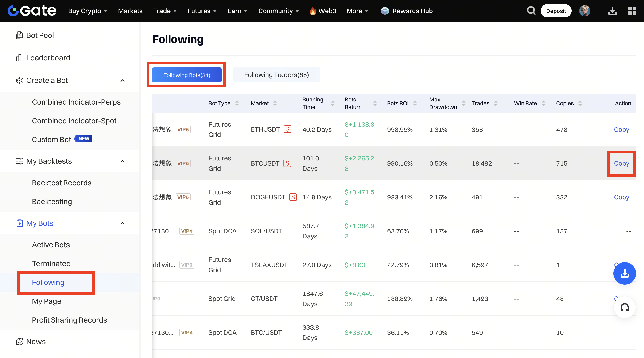Viewport: 644px width, 358px height.
Task: Collapse the My Backtests section
Action: coord(123,161)
